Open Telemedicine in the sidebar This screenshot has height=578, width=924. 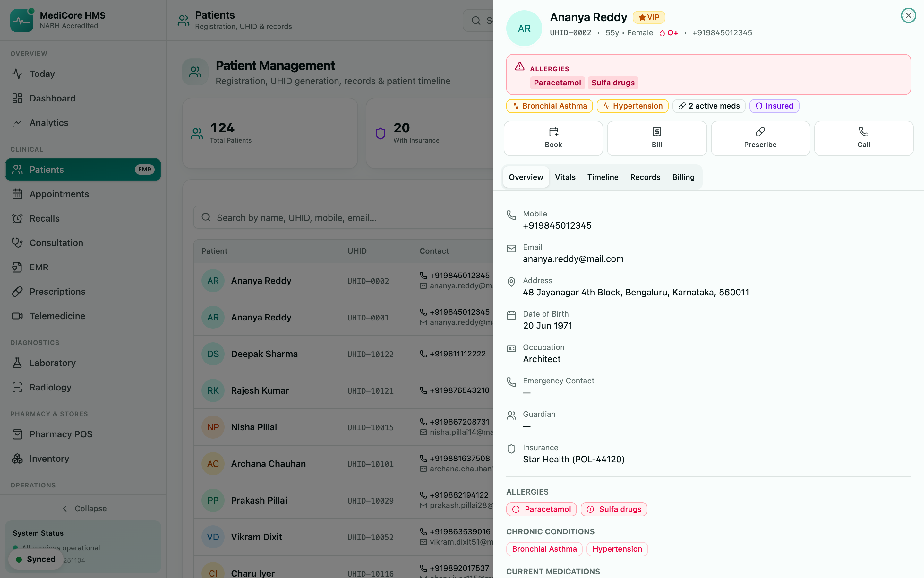tap(83, 316)
